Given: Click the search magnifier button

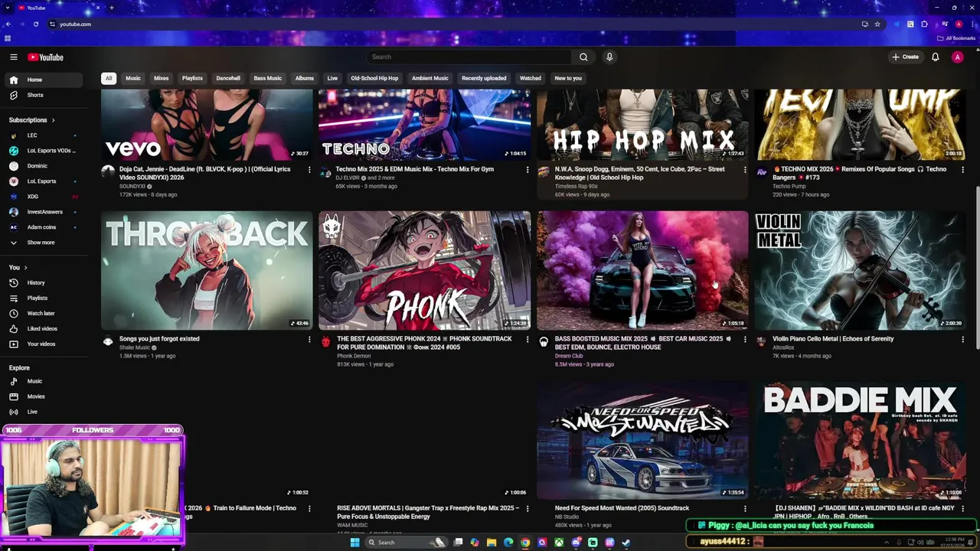Looking at the screenshot, I should (x=583, y=57).
